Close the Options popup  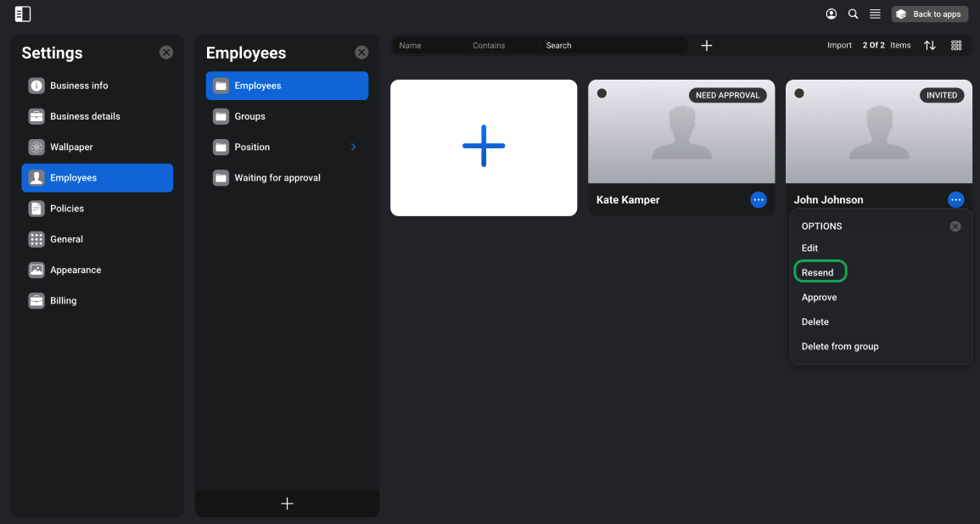click(x=955, y=226)
